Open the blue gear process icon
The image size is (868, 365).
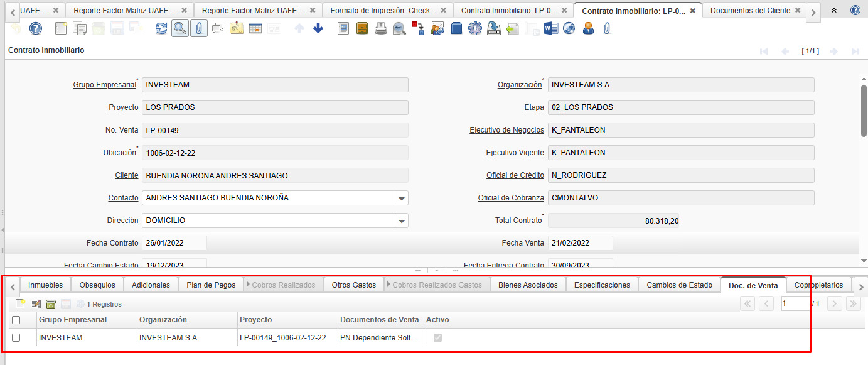[x=475, y=28]
